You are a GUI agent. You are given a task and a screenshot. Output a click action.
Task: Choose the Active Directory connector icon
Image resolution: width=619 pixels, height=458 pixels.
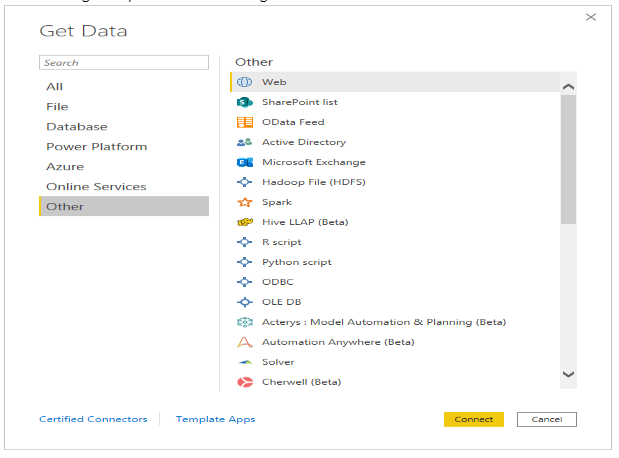pyautogui.click(x=245, y=142)
